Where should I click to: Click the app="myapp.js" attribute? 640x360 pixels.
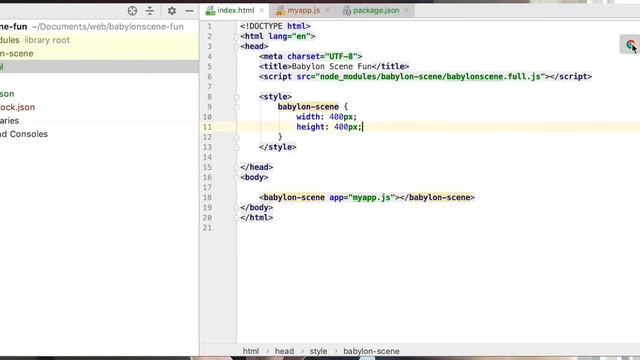(362, 198)
